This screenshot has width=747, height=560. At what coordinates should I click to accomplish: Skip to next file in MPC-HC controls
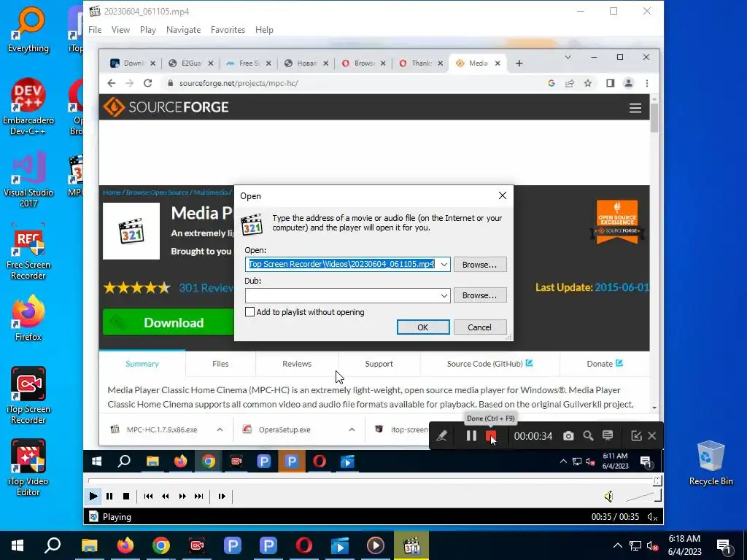tap(198, 496)
